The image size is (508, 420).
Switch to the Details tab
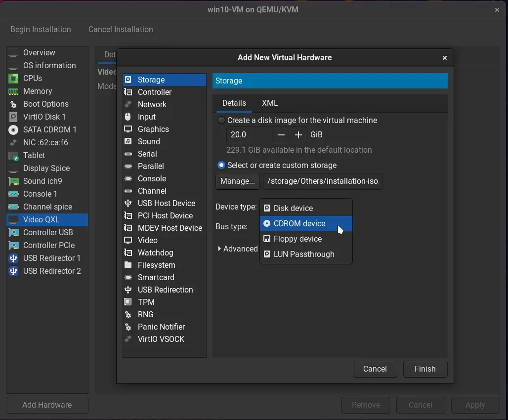(x=234, y=103)
